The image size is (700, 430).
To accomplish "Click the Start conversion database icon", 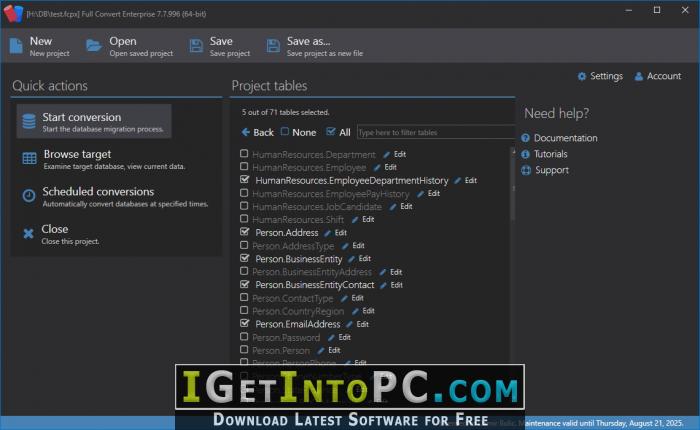I will [x=29, y=121].
